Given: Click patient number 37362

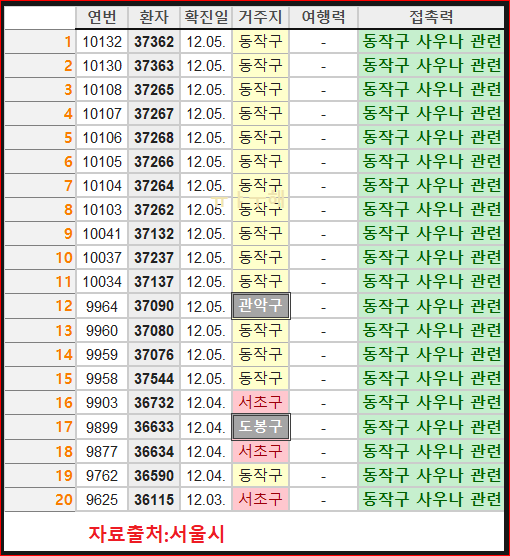Looking at the screenshot, I should 154,42.
